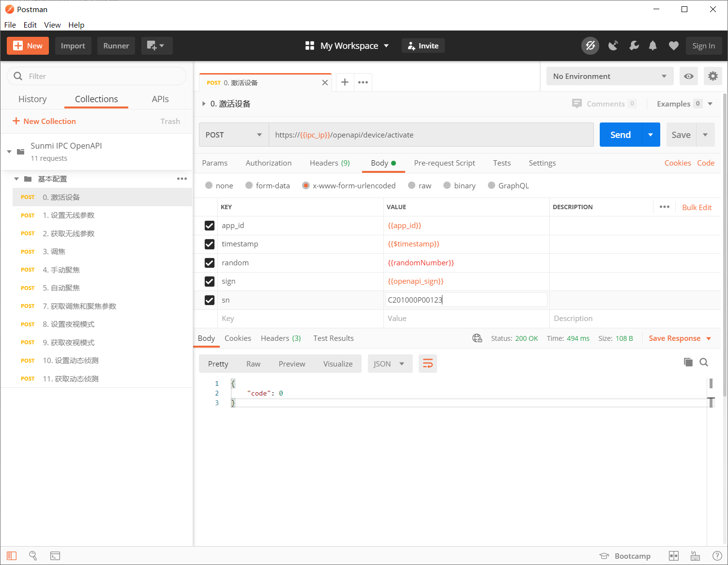728x565 pixels.
Task: Toggle sidebar visibility icon in status bar
Action: (12, 556)
